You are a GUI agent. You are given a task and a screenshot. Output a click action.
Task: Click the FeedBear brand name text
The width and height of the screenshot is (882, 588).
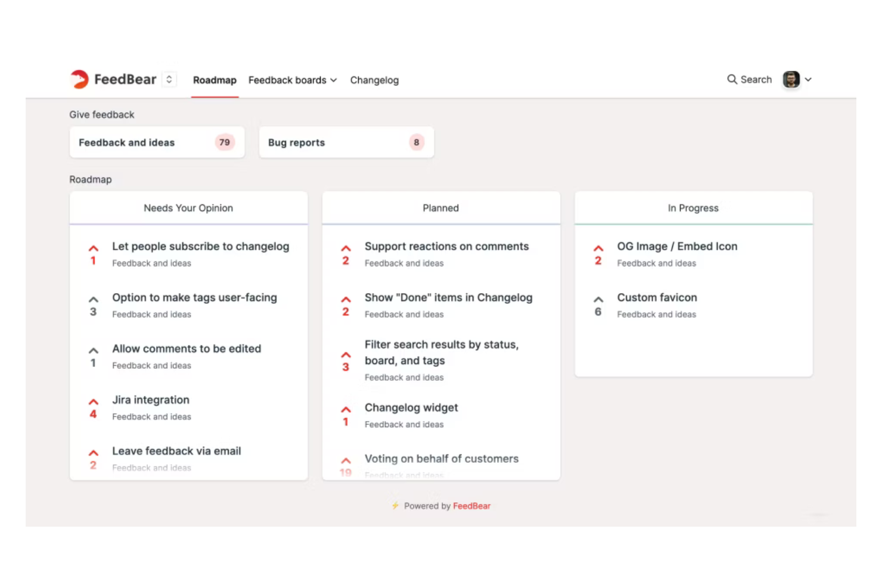pos(125,79)
